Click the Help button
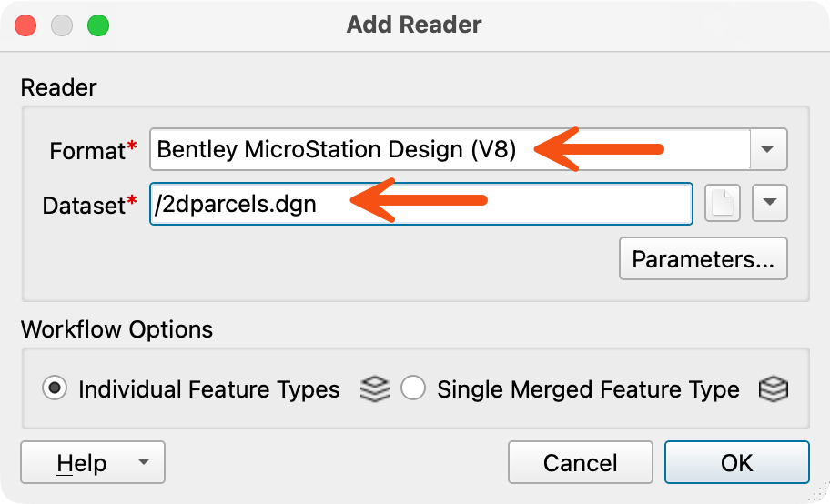830x504 pixels. [x=82, y=462]
